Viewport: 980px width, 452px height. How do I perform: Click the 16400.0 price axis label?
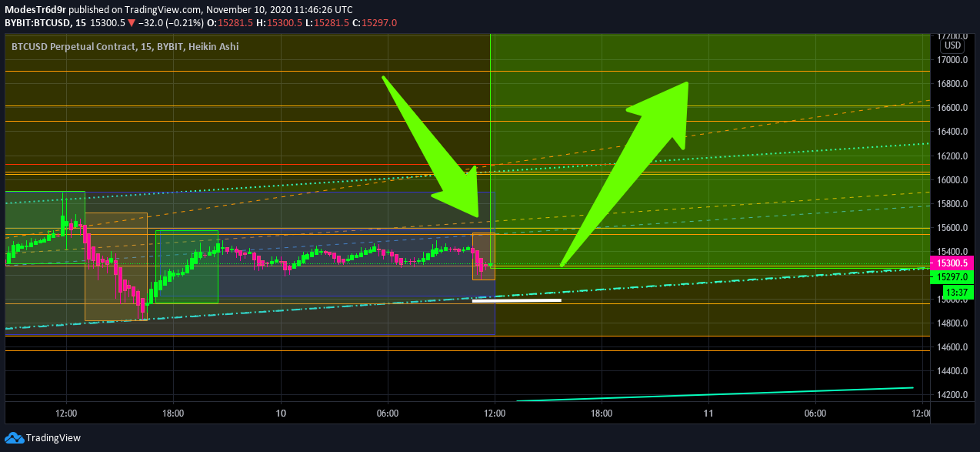click(x=952, y=132)
